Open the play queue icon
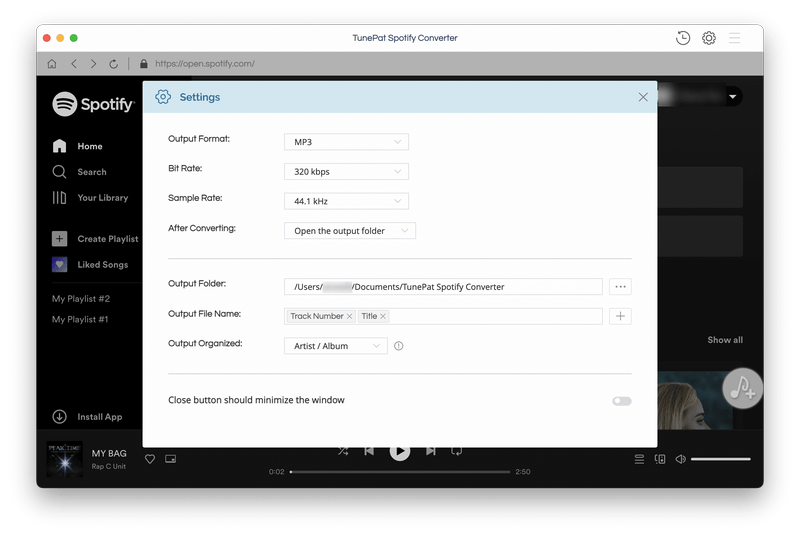 click(x=639, y=459)
